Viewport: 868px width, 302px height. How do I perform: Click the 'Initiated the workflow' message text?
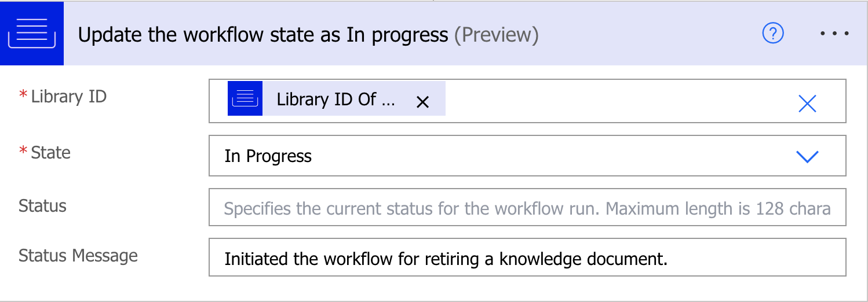tap(446, 258)
